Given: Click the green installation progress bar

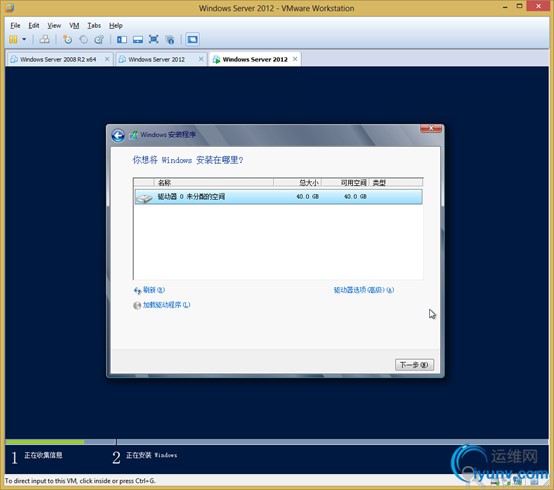Looking at the screenshot, I should tap(45, 442).
